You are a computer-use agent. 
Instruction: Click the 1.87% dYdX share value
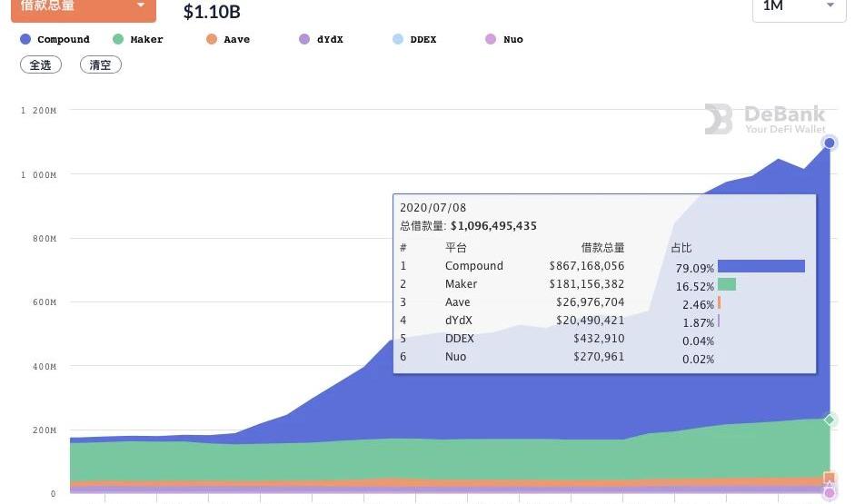click(x=698, y=322)
